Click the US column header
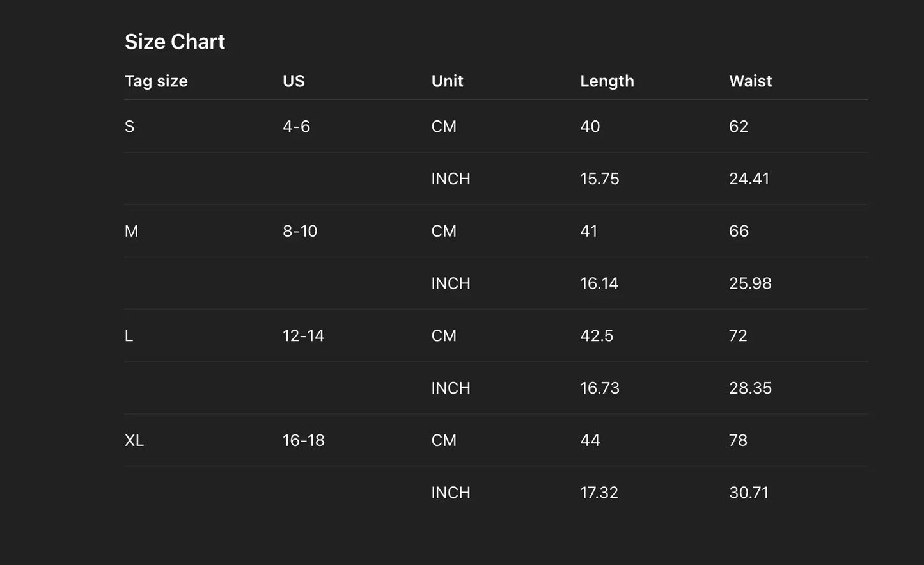 point(294,81)
